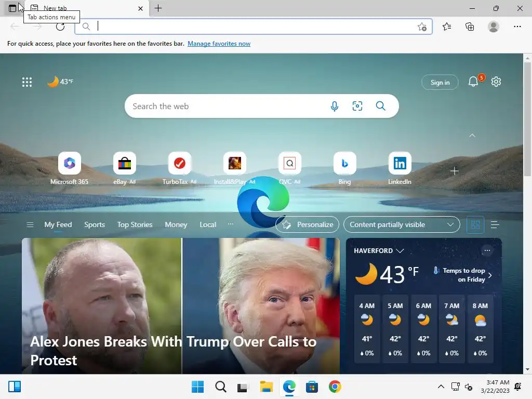Screen dimensions: 532x399
Task: Close the New tab tab
Action: tap(140, 8)
